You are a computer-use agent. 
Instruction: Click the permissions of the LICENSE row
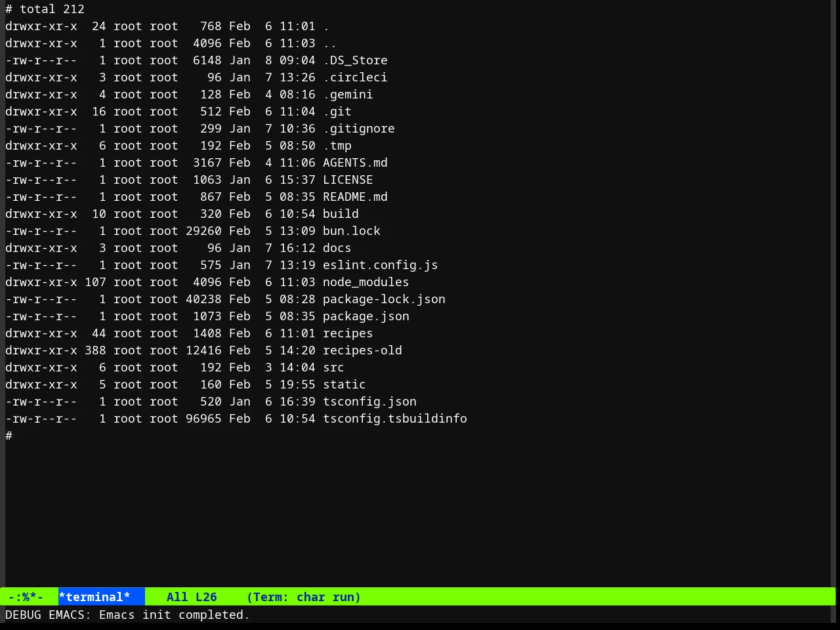(41, 180)
